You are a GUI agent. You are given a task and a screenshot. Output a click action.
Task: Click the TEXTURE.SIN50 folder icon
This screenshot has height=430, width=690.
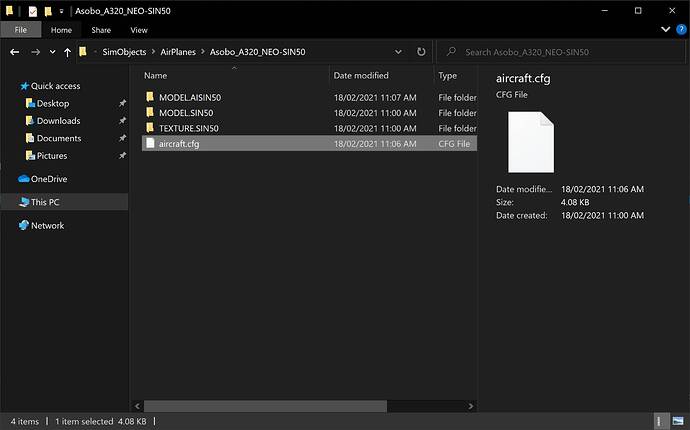point(150,128)
